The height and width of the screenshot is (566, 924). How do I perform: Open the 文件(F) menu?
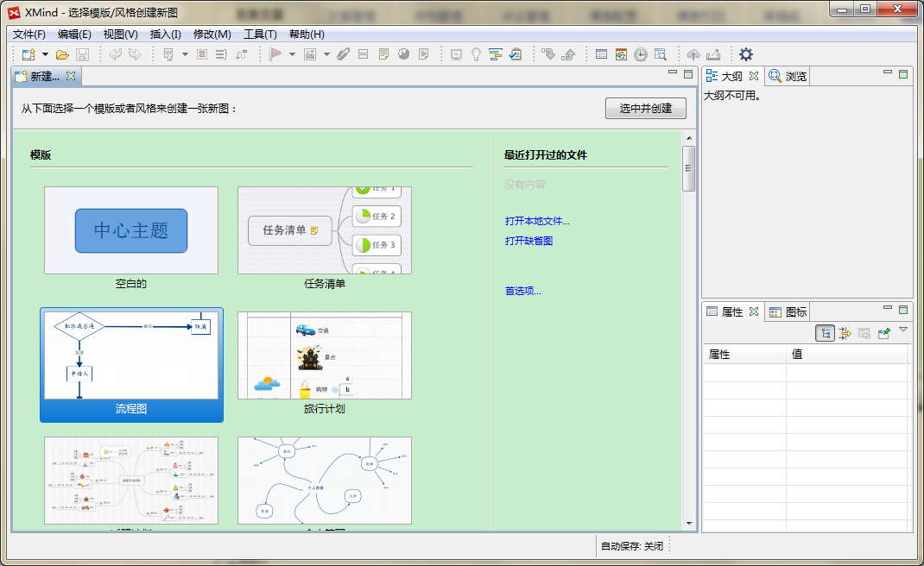(x=28, y=35)
